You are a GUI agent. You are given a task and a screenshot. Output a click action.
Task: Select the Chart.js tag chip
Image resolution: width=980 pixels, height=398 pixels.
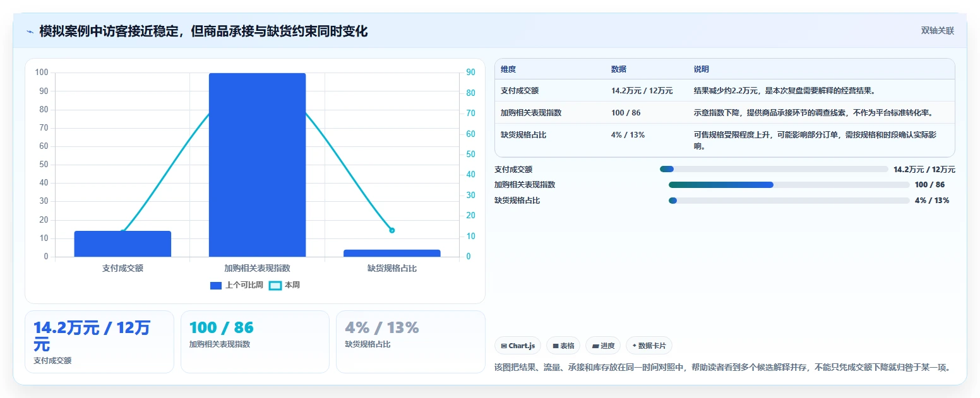pyautogui.click(x=517, y=346)
